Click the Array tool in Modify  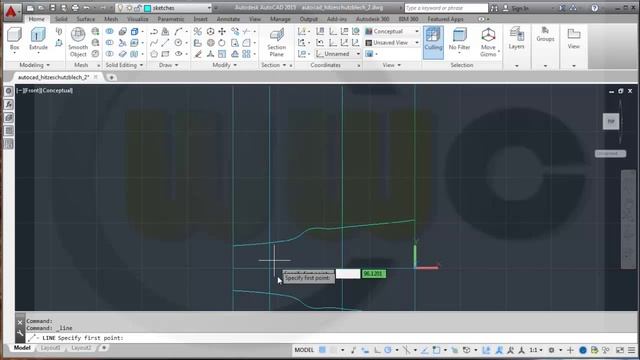pyautogui.click(x=246, y=54)
